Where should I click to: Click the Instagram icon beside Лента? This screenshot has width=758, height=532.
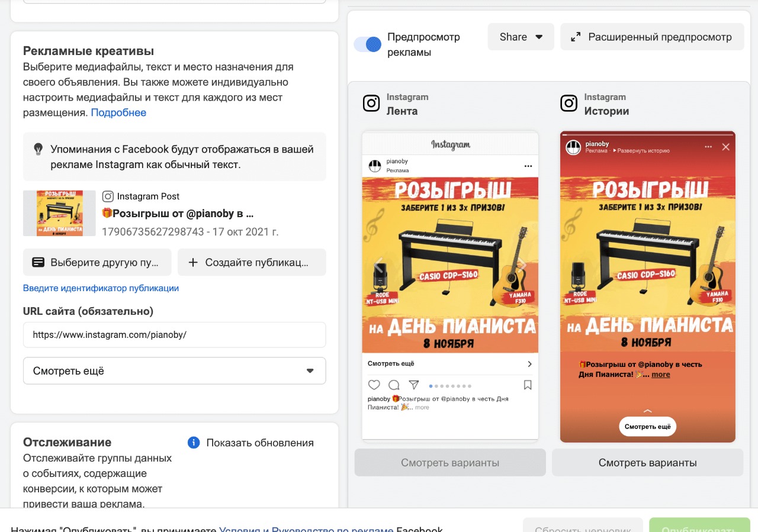[x=371, y=104]
